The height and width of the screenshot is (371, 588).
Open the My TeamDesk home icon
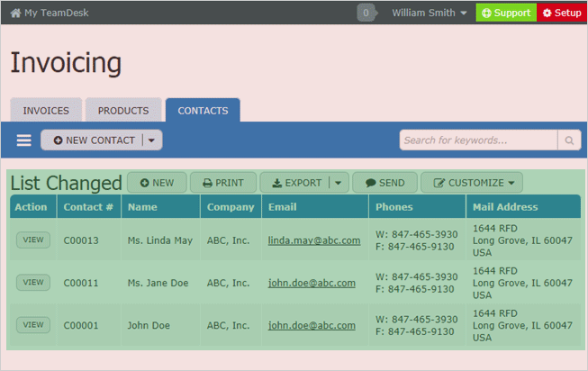pyautogui.click(x=15, y=14)
